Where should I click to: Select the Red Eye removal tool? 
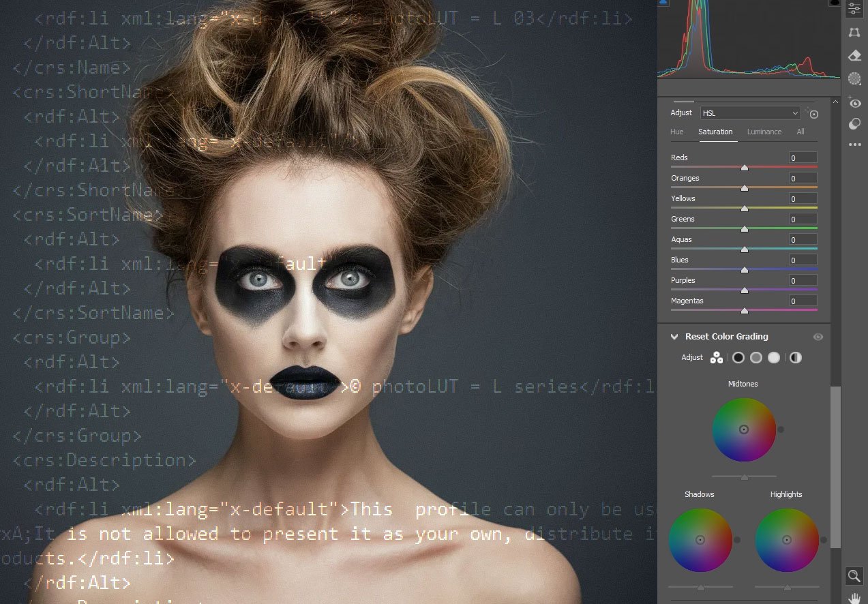click(x=854, y=103)
